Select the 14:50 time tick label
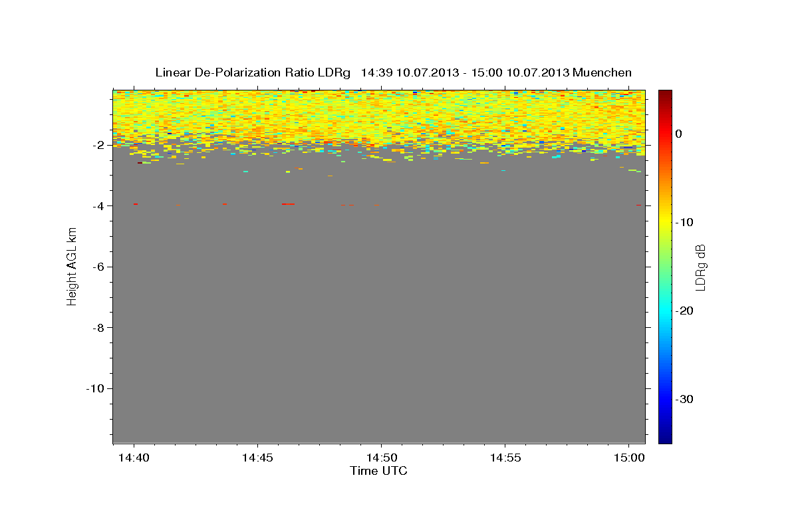Viewport: 798px width, 532px height. (x=381, y=458)
